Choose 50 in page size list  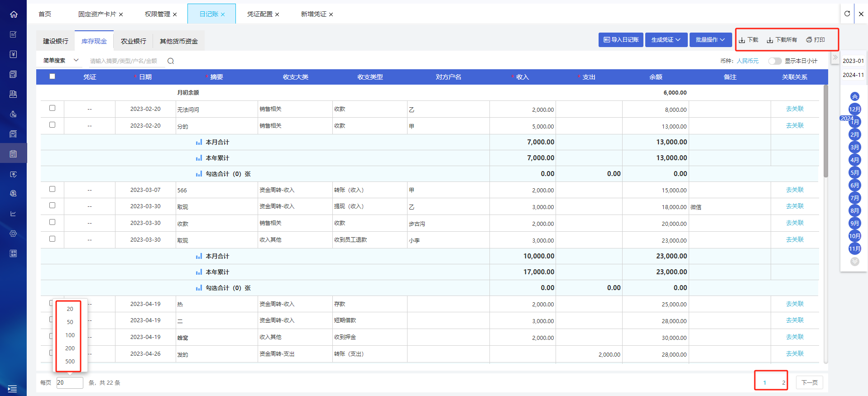pos(70,322)
